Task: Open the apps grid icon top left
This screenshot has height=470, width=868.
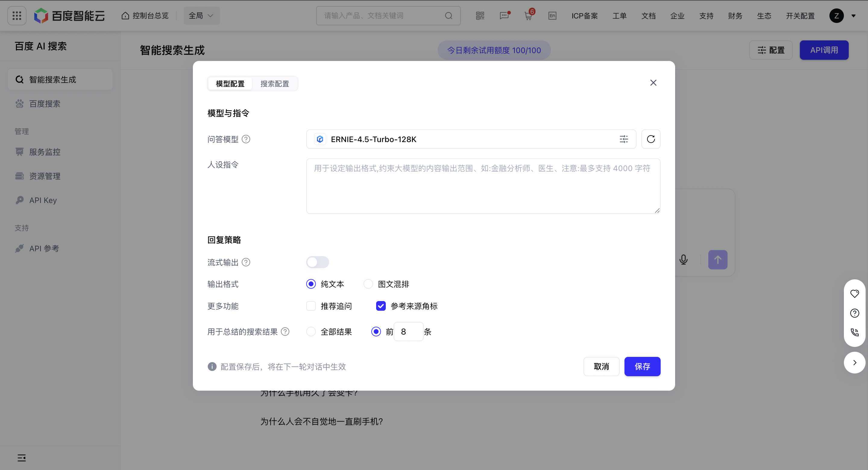Action: point(17,15)
